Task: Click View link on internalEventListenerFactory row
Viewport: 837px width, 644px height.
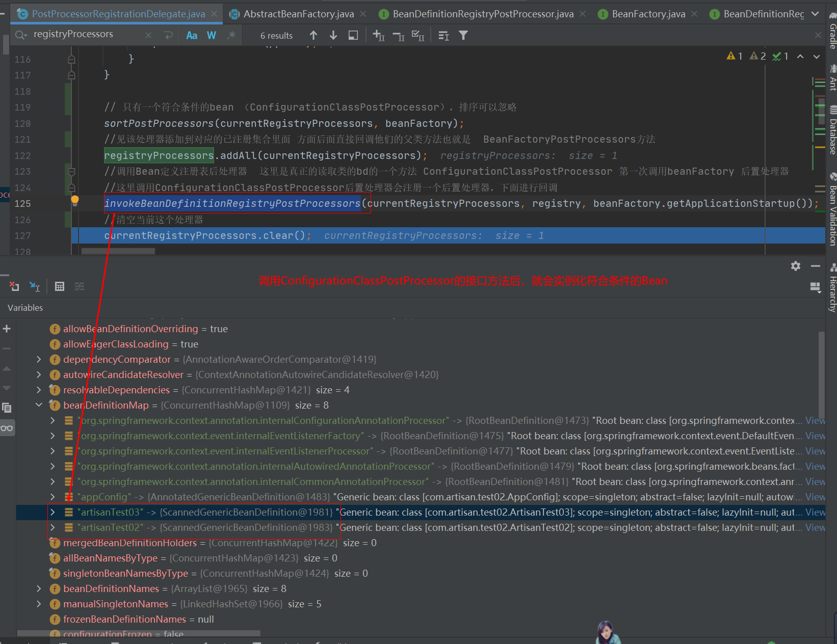Action: click(815, 436)
